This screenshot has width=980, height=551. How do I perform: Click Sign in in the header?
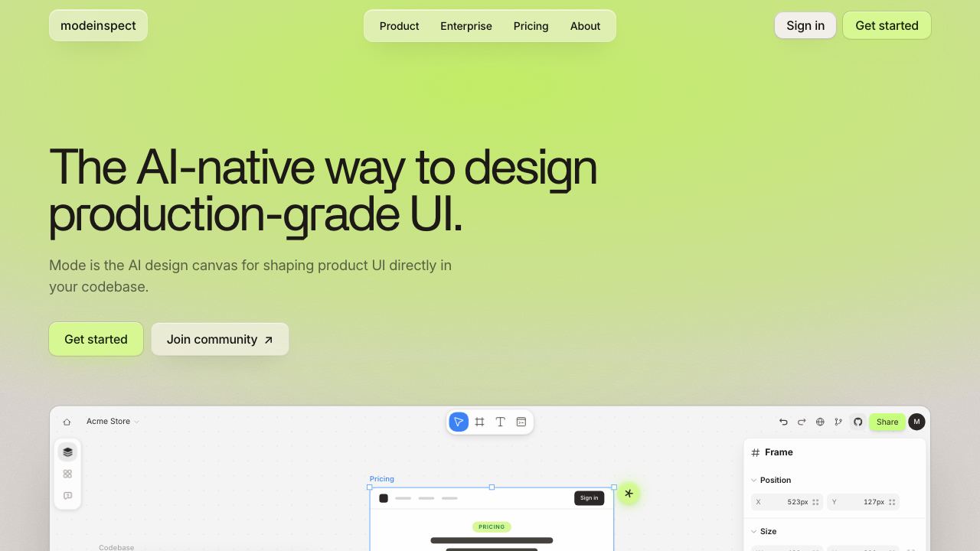click(x=805, y=25)
